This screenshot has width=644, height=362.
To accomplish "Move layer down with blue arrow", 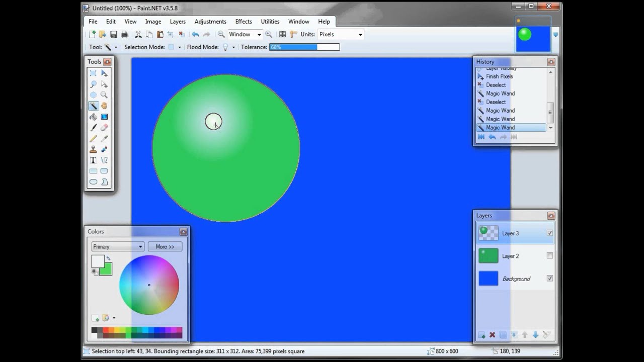I will coord(535,335).
